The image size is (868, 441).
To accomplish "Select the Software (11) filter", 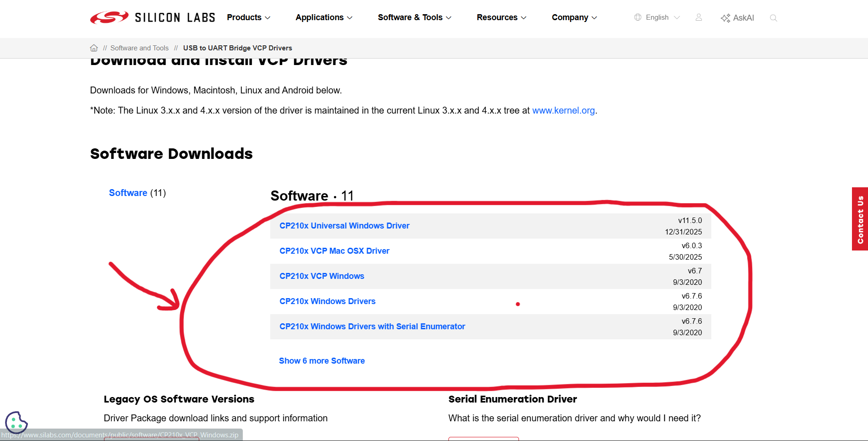I will (x=137, y=193).
